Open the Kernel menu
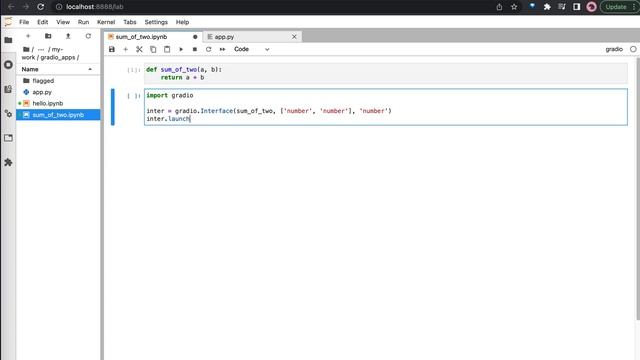640x360 pixels. coord(106,22)
